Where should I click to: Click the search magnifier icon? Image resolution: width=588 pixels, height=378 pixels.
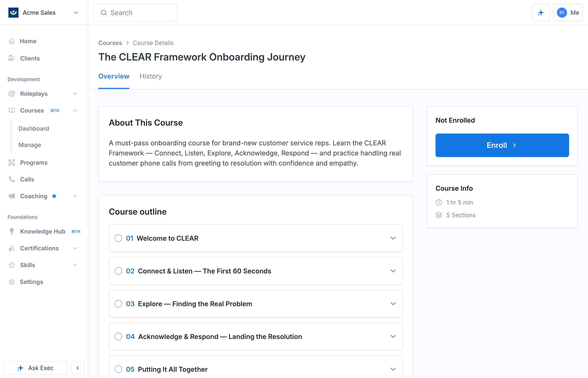pyautogui.click(x=104, y=13)
